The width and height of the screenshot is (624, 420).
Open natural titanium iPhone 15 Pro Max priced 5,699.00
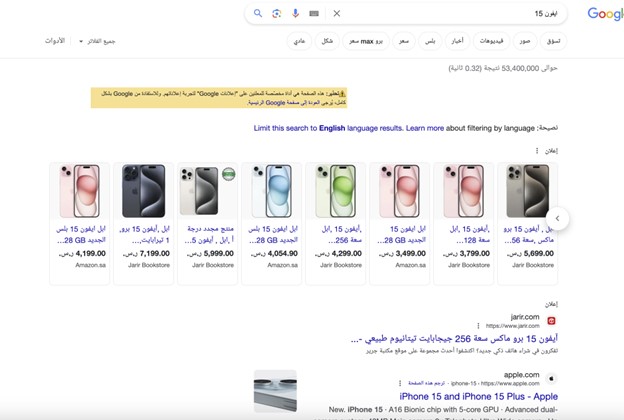(x=528, y=191)
